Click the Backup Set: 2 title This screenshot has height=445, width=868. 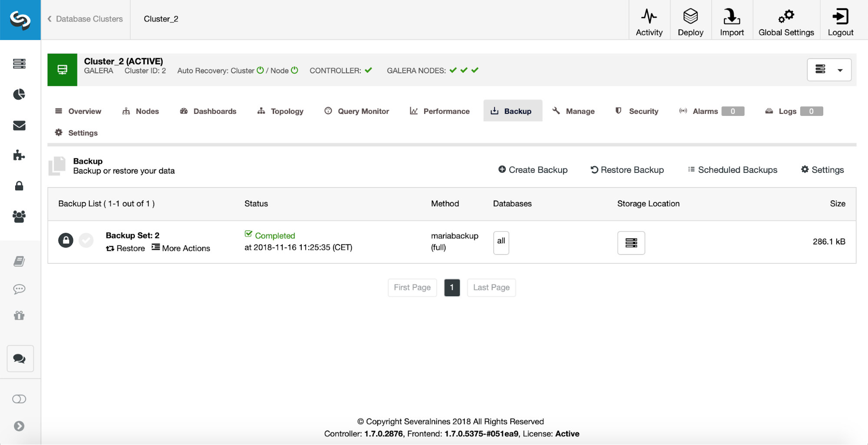tap(132, 235)
